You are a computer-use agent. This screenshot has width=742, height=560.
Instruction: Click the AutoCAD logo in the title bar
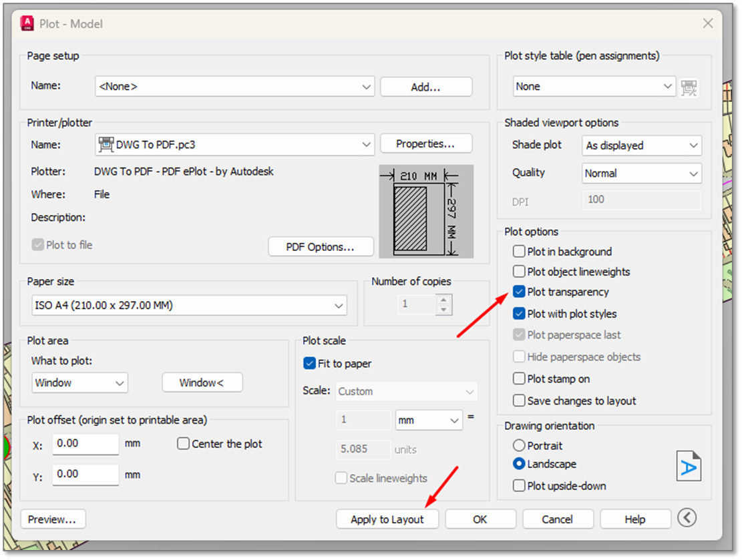[27, 22]
